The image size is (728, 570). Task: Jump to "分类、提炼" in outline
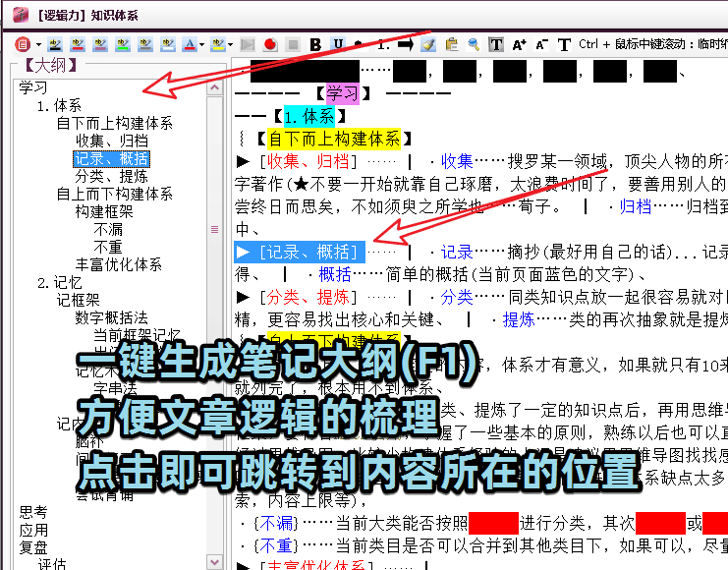(x=111, y=176)
